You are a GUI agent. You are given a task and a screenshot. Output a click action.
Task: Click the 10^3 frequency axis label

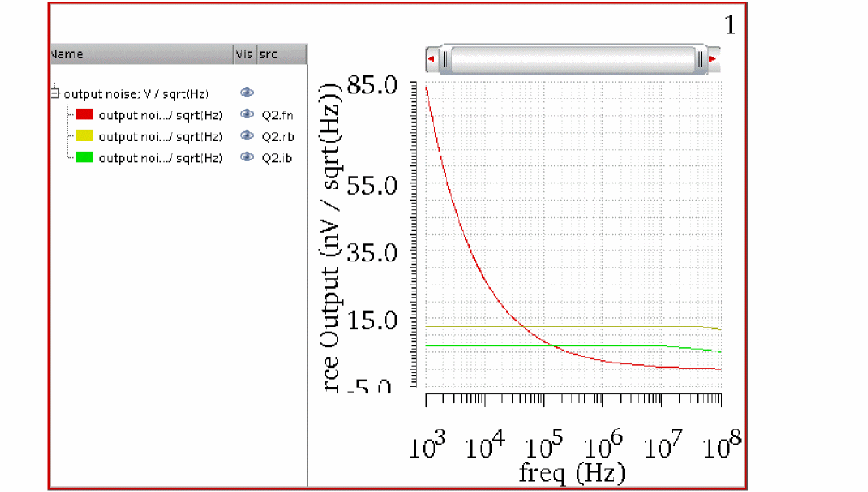click(427, 446)
